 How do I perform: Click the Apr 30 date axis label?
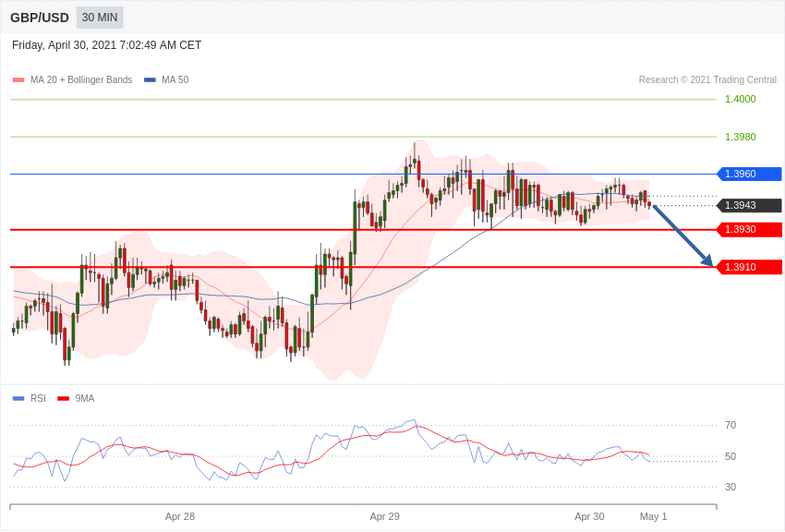(589, 516)
